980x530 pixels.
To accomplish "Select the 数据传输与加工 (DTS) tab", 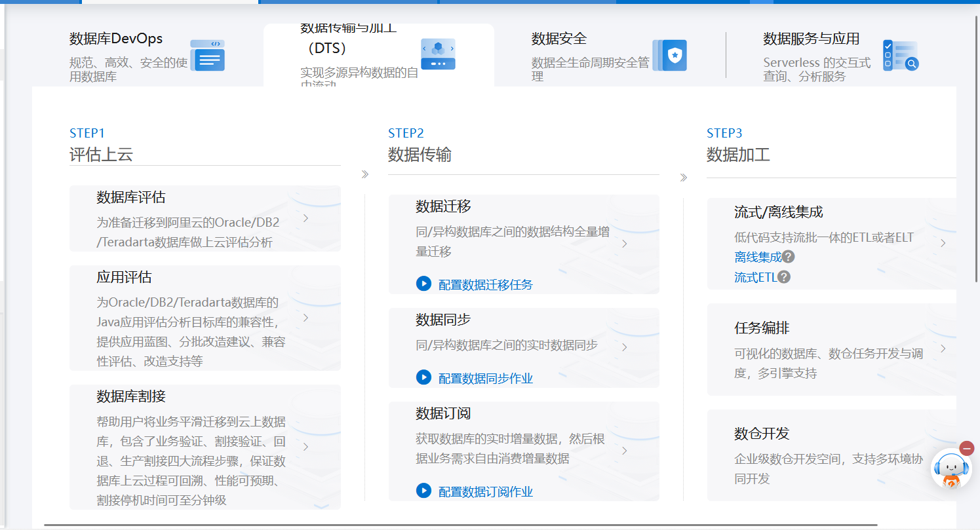I will coord(378,55).
